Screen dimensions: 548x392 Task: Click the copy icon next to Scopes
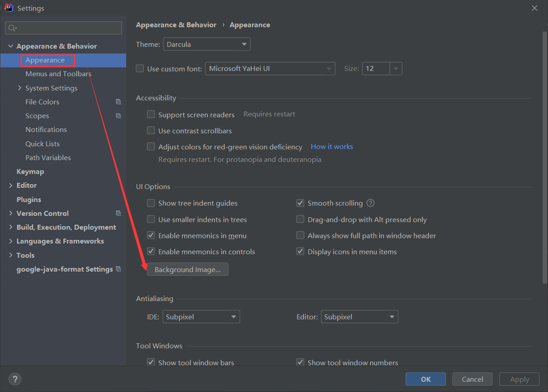pyautogui.click(x=118, y=116)
